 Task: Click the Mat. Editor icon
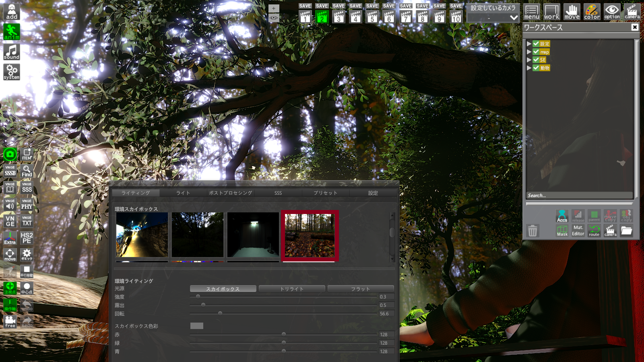coord(578,230)
